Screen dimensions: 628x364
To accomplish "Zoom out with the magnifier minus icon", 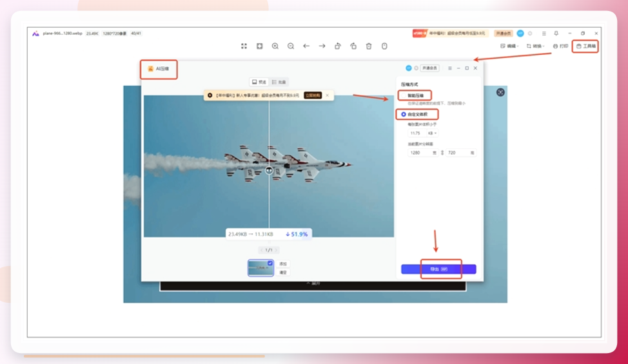I will 291,46.
